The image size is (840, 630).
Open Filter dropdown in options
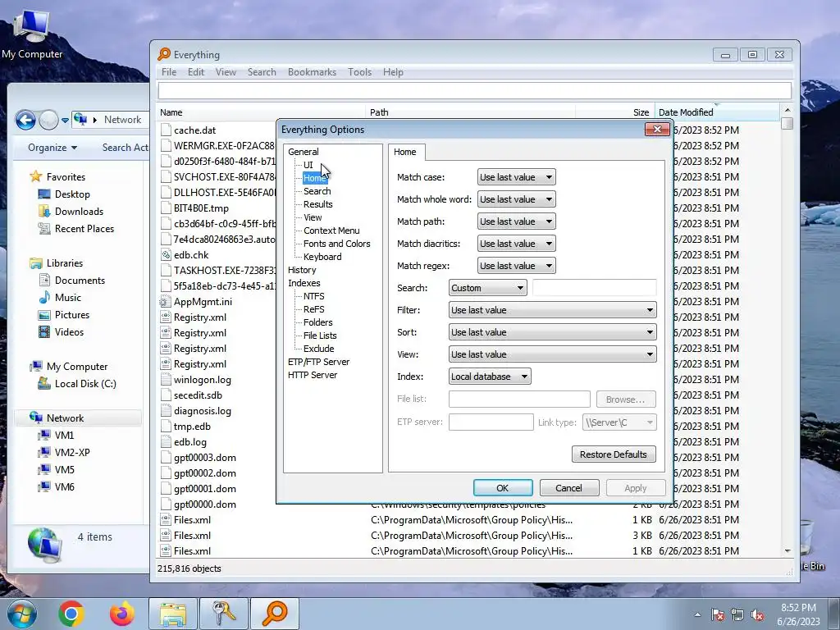pos(552,310)
